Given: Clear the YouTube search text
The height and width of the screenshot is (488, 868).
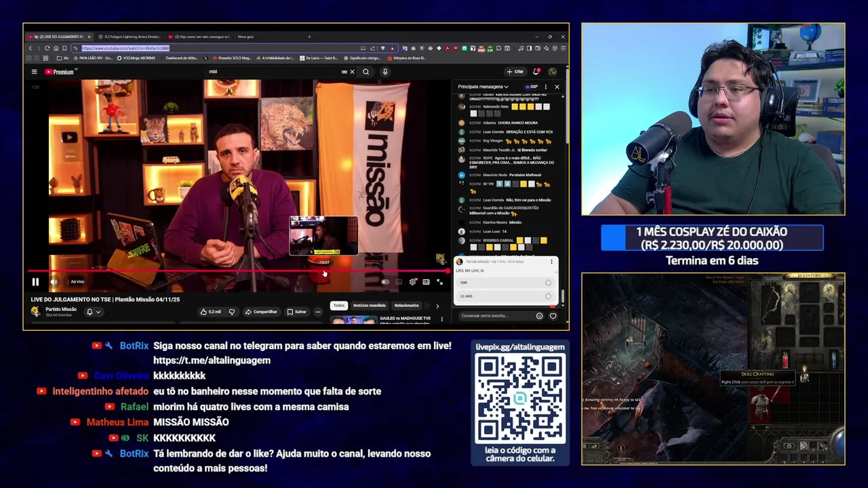Looking at the screenshot, I should click(352, 72).
